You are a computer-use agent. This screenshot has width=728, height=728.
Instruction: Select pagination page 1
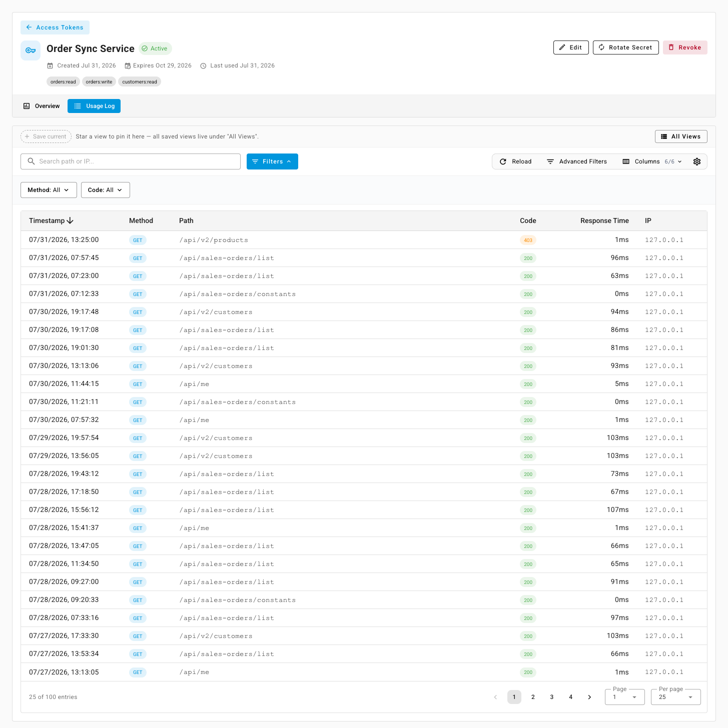(514, 697)
